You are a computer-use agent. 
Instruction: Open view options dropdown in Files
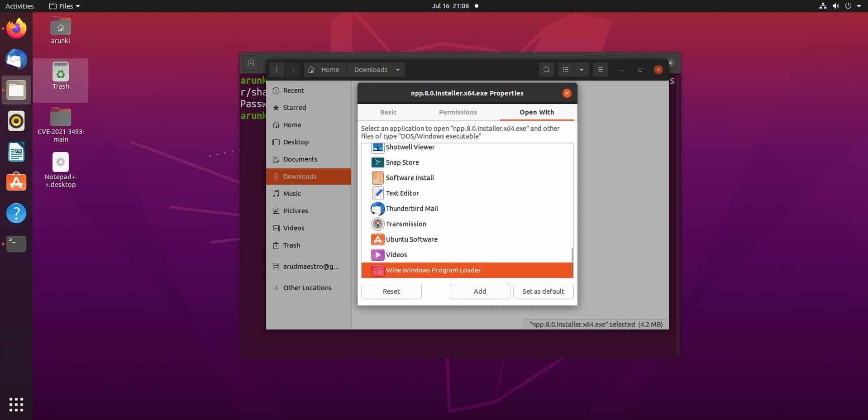(x=581, y=70)
